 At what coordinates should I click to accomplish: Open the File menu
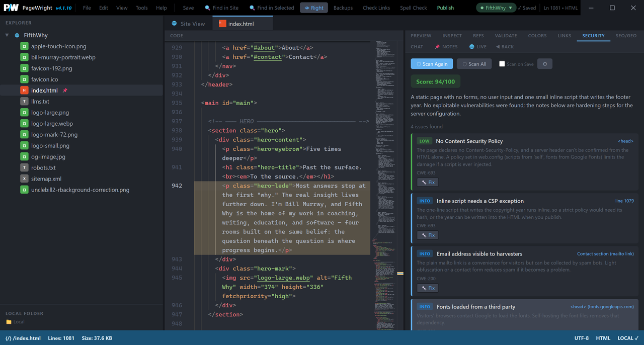[87, 8]
